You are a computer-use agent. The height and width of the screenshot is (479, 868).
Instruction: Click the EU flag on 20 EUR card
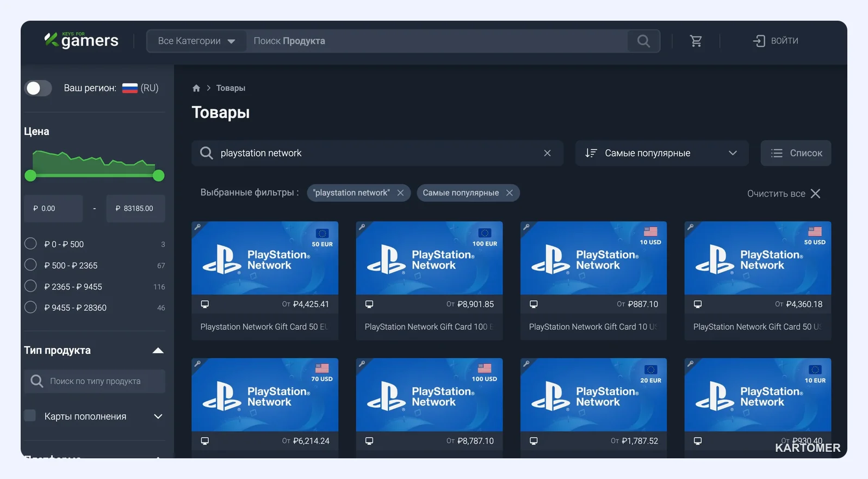click(x=650, y=370)
